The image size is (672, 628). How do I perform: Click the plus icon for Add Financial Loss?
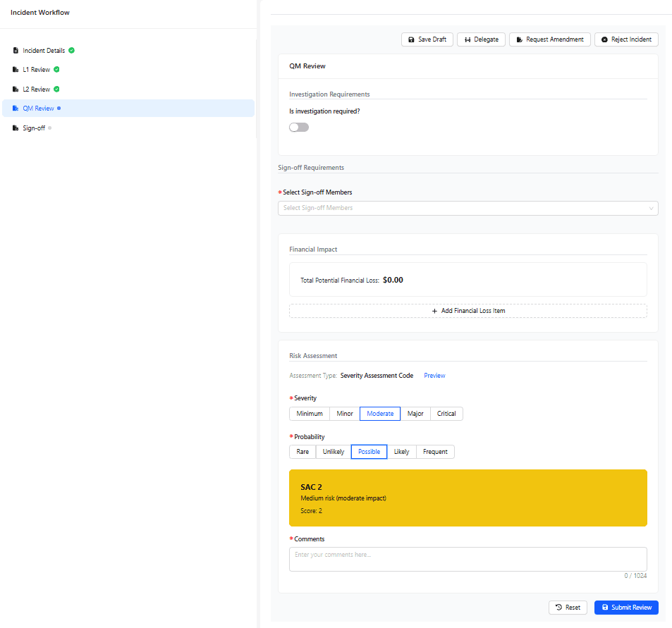pyautogui.click(x=434, y=311)
